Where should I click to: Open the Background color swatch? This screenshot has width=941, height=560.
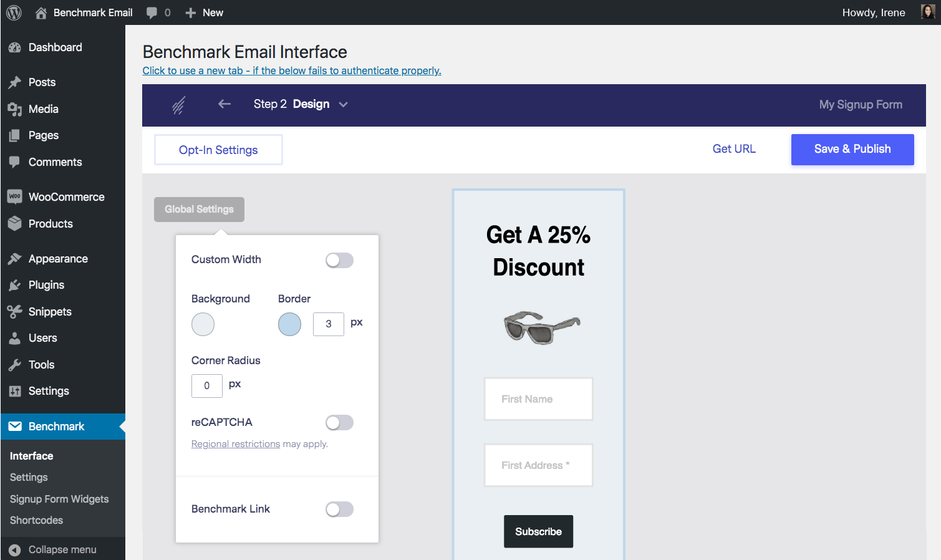203,324
